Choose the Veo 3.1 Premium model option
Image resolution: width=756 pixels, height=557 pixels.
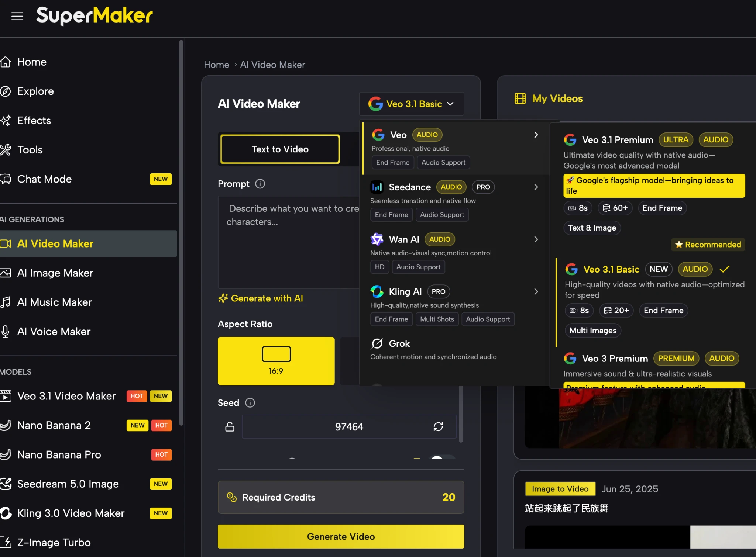pyautogui.click(x=617, y=140)
